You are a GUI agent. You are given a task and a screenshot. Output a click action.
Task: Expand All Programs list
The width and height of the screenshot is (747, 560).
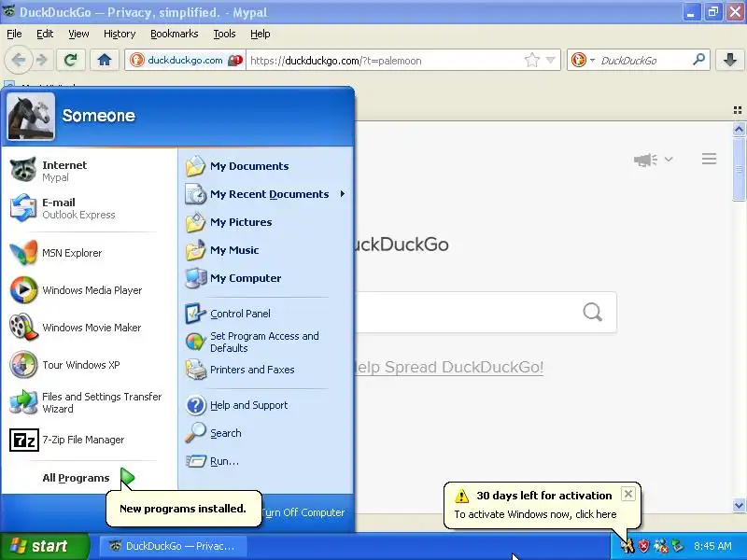pos(89,478)
